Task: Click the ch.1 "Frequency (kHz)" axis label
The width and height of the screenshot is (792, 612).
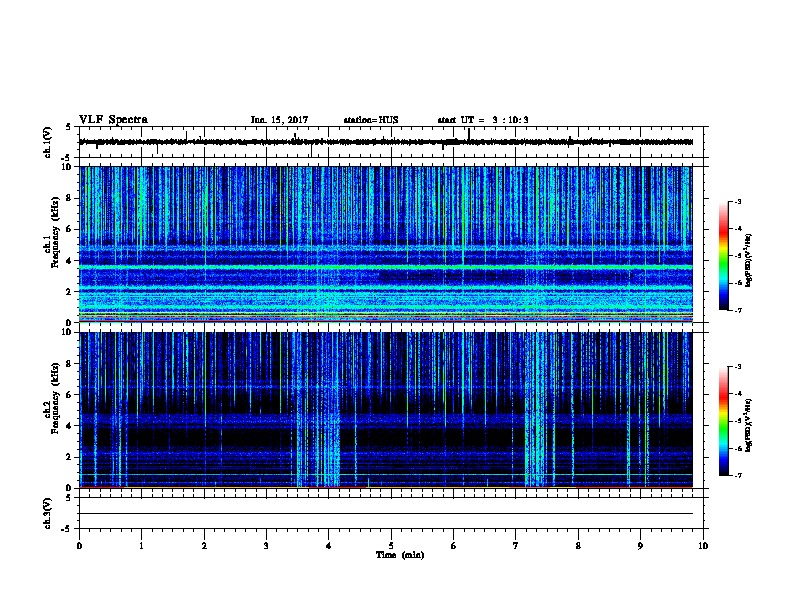Action: tap(55, 232)
